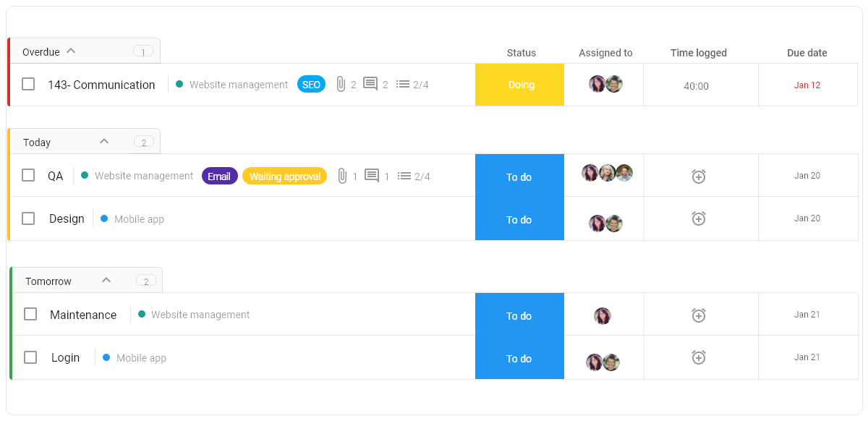
Task: Collapse the Tomorrow task group
Action: [x=106, y=281]
